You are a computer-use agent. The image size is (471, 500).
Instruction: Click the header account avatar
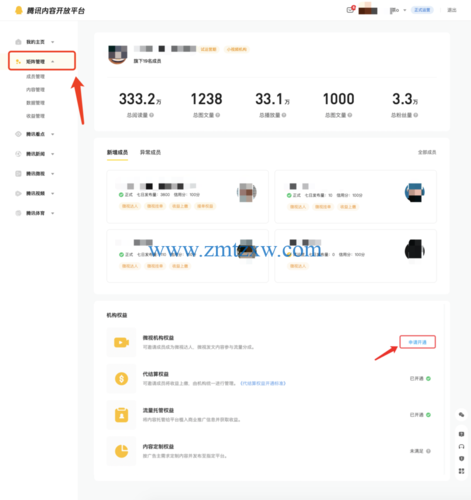[x=368, y=8]
